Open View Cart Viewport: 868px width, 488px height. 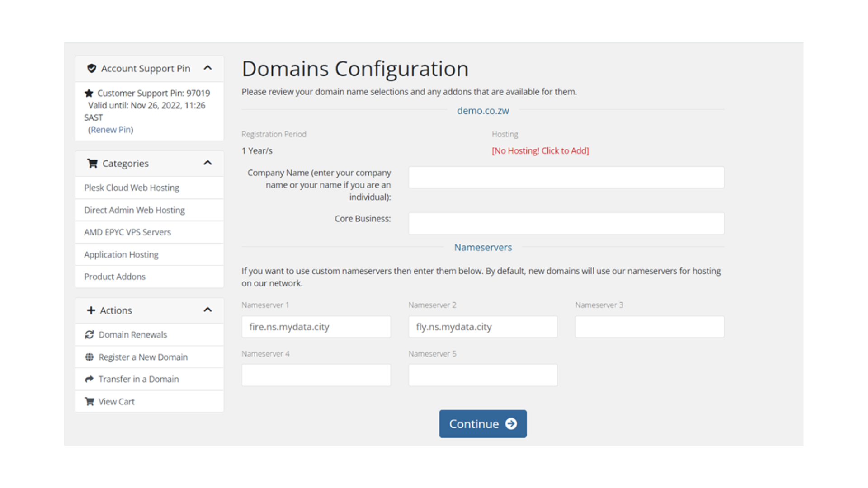[x=150, y=401]
